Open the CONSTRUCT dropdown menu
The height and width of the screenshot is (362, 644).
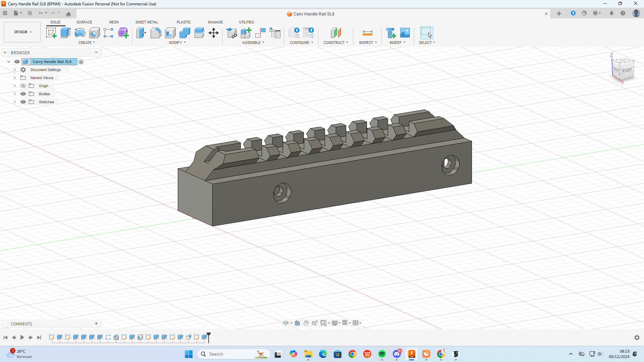click(x=336, y=43)
